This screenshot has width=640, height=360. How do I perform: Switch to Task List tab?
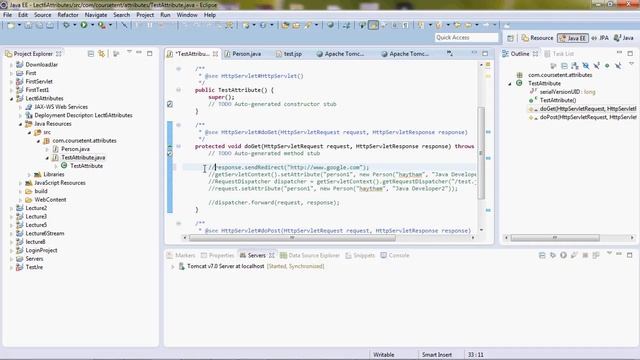pos(559,54)
